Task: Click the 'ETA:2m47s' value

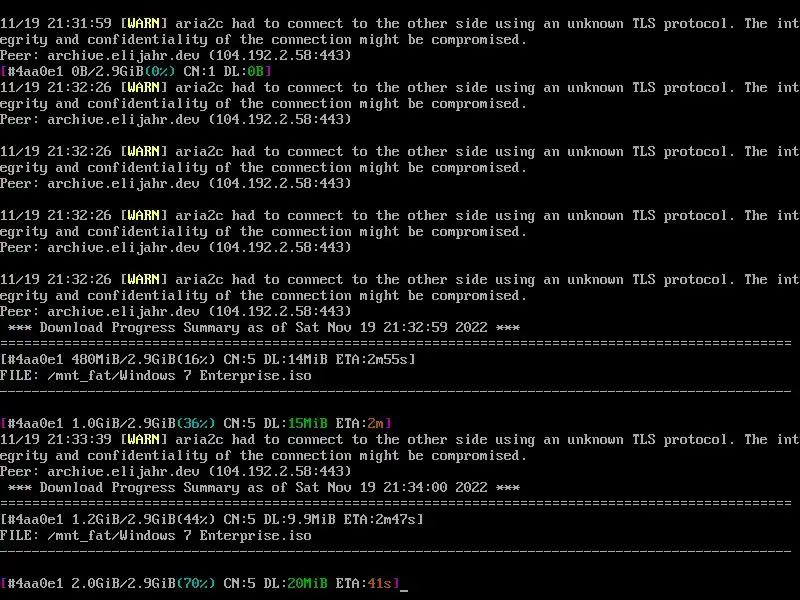Action: tap(380, 519)
